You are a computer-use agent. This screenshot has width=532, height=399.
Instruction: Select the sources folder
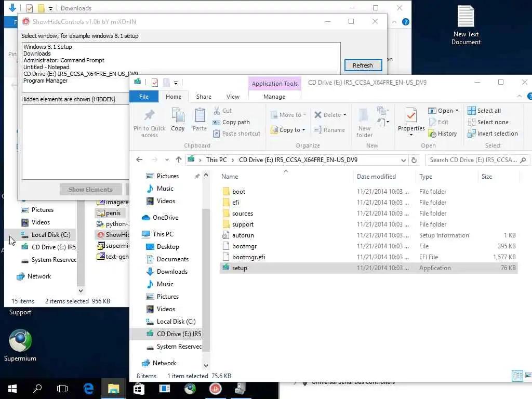pyautogui.click(x=242, y=214)
